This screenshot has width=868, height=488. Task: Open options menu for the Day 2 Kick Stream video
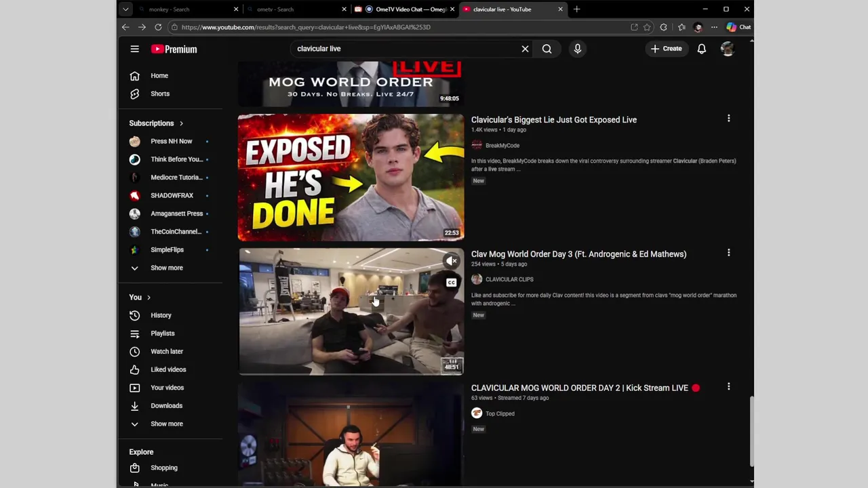(x=729, y=387)
